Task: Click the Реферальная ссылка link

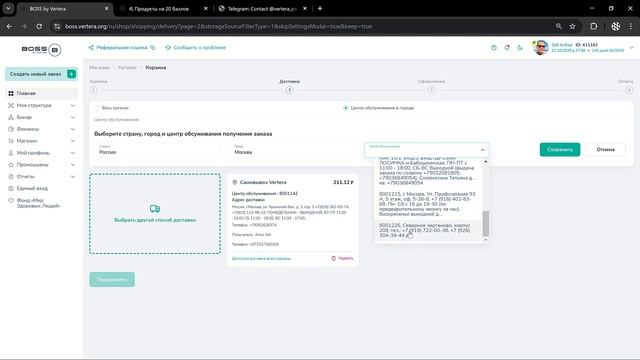Action: point(122,48)
